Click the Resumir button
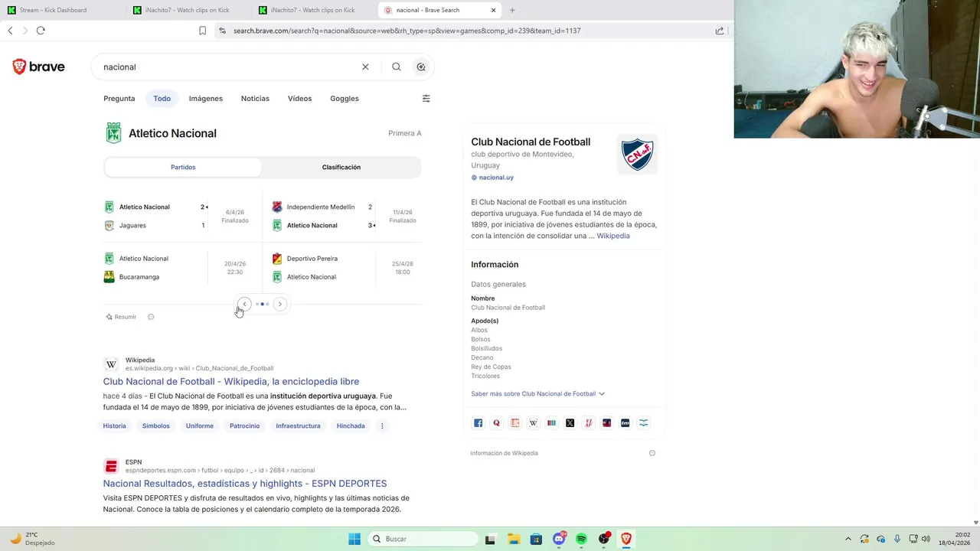980x551 pixels. (x=121, y=317)
